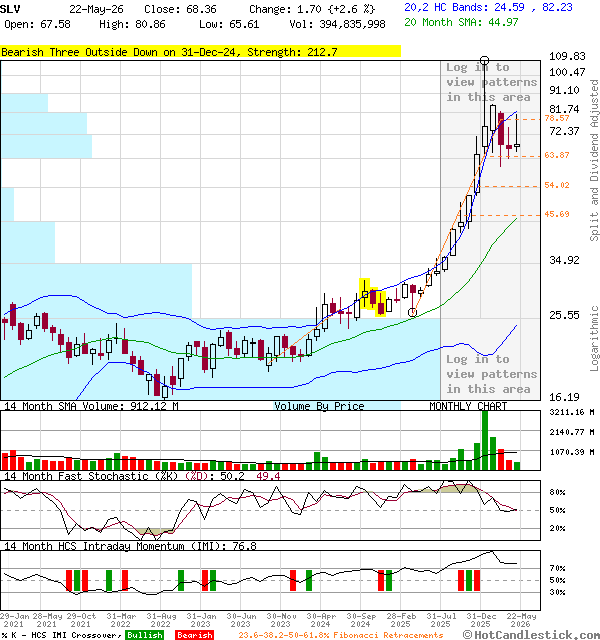Click the 72.37 price axis label
The height and width of the screenshot is (640, 600).
point(564,131)
